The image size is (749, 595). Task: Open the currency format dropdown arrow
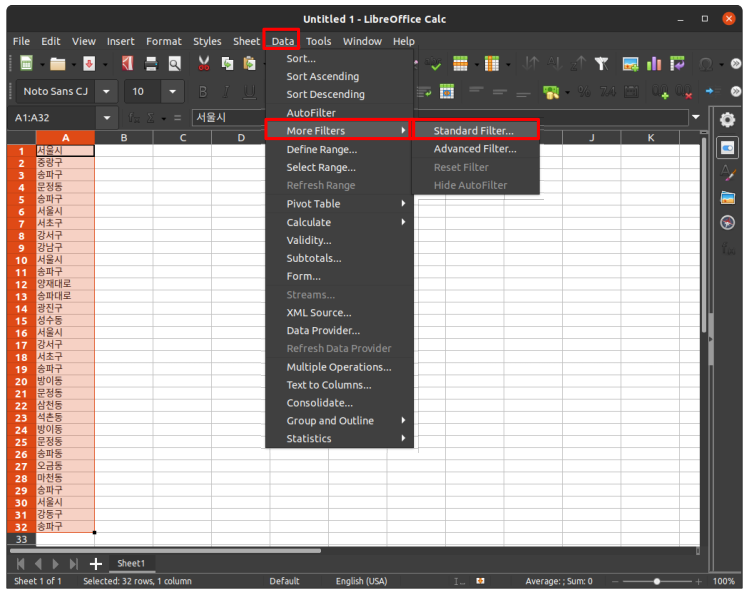tap(567, 92)
